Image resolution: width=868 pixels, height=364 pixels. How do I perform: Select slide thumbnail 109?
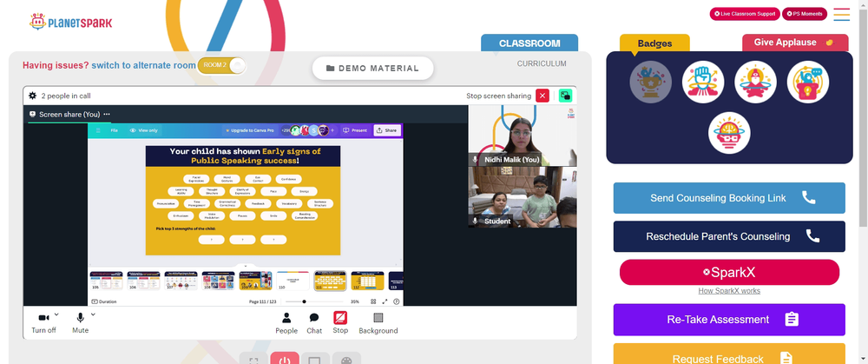click(x=256, y=281)
